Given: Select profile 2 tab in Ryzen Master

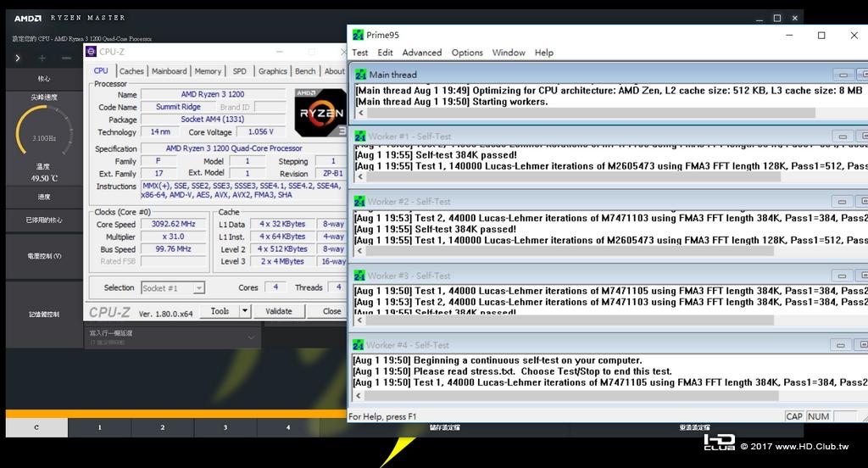Looking at the screenshot, I should [162, 427].
